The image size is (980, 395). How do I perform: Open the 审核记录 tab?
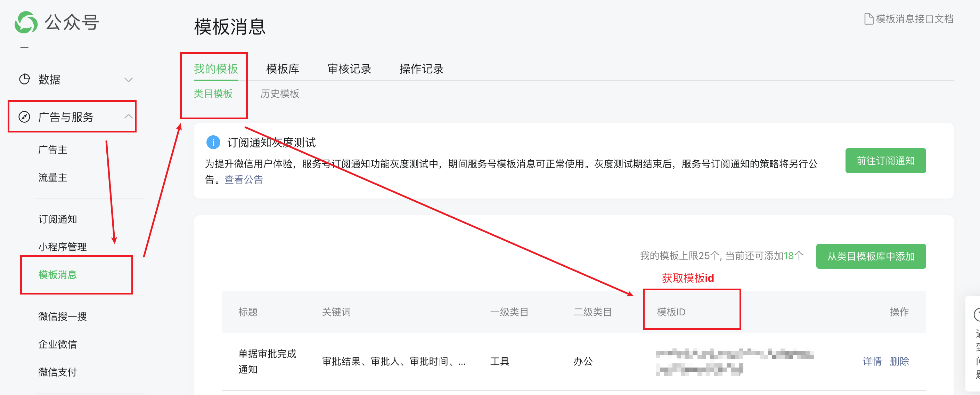349,69
